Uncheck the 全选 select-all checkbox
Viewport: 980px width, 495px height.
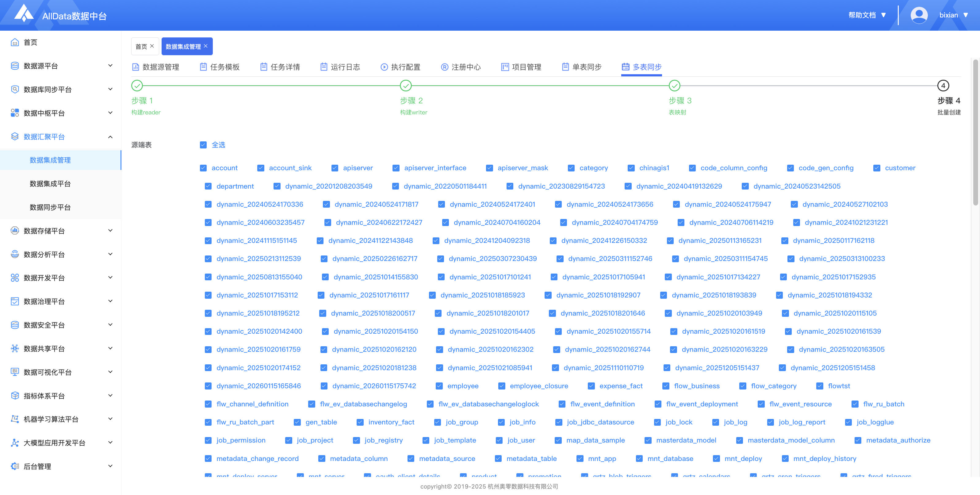point(203,145)
